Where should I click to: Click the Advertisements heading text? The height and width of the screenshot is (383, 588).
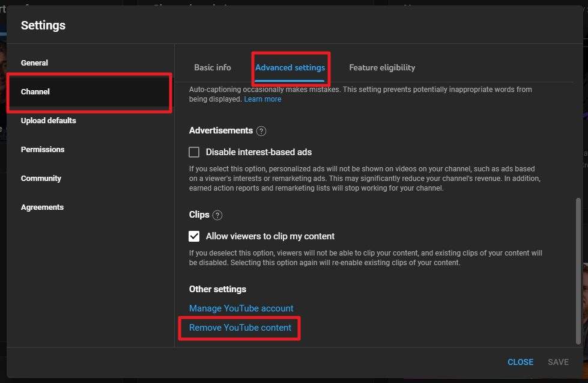221,130
